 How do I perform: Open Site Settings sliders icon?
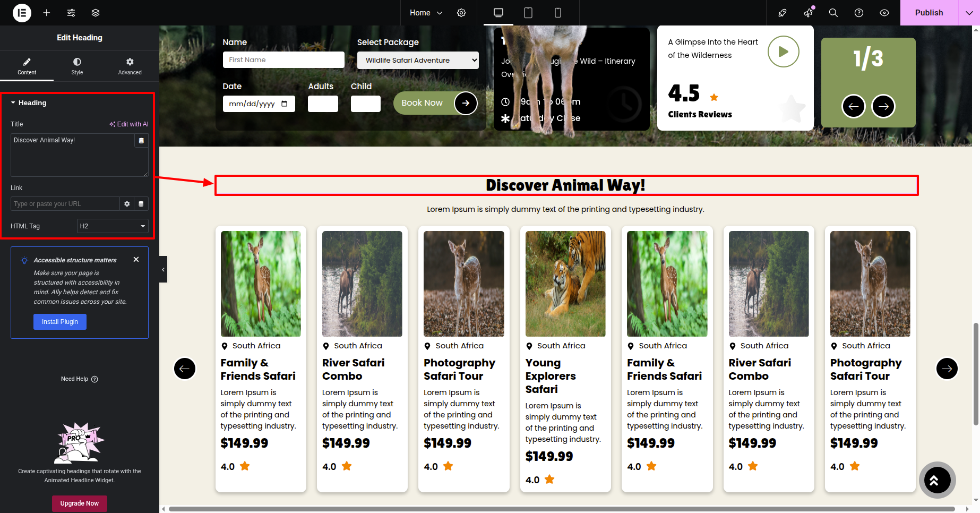point(71,13)
